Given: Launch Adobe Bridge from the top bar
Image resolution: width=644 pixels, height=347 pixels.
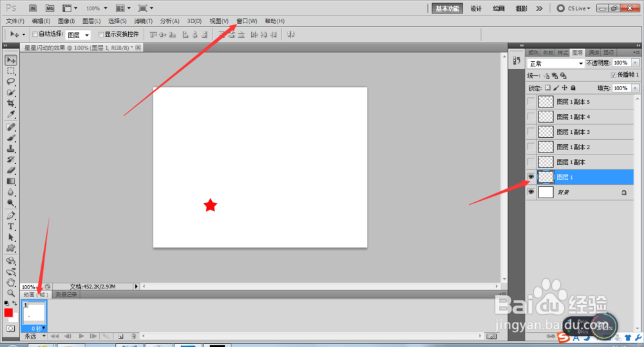Looking at the screenshot, I should (33, 8).
